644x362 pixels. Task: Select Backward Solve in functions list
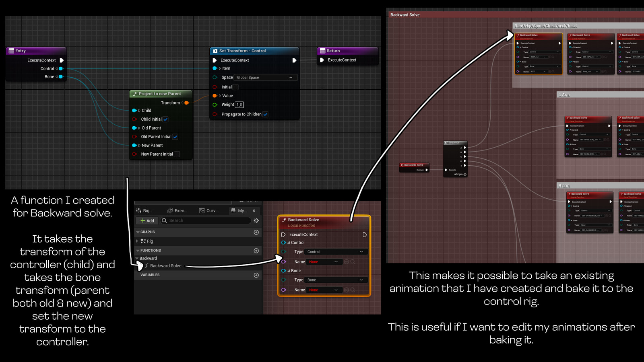pyautogui.click(x=166, y=266)
